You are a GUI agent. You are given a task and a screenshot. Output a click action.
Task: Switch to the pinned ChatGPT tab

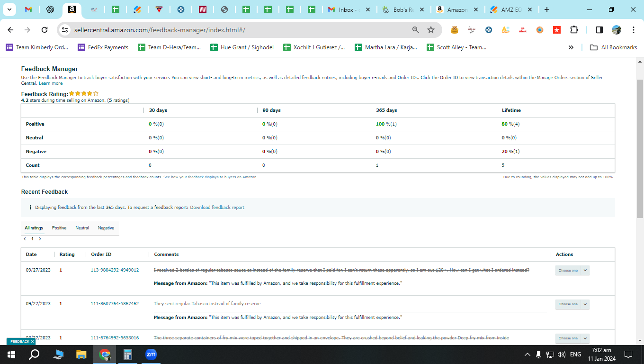click(x=50, y=9)
